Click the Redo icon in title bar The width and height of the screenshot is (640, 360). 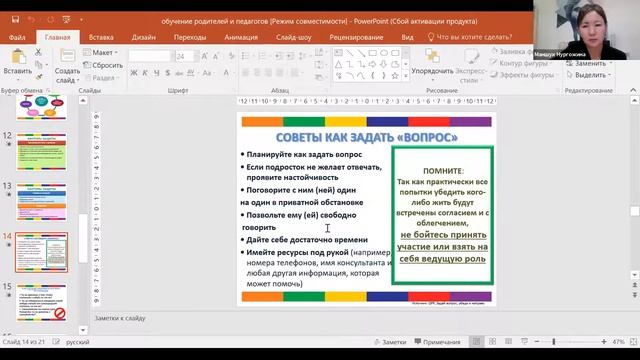click(50, 20)
